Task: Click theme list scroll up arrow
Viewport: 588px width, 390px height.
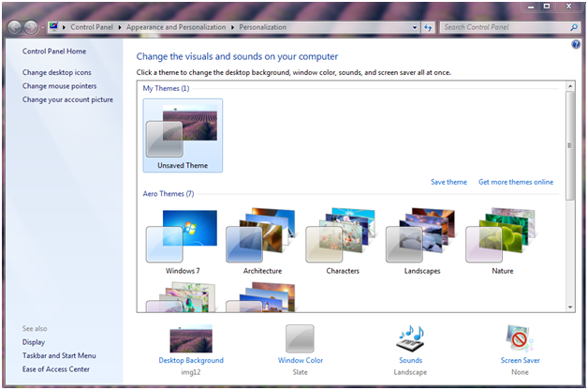Action: click(570, 86)
